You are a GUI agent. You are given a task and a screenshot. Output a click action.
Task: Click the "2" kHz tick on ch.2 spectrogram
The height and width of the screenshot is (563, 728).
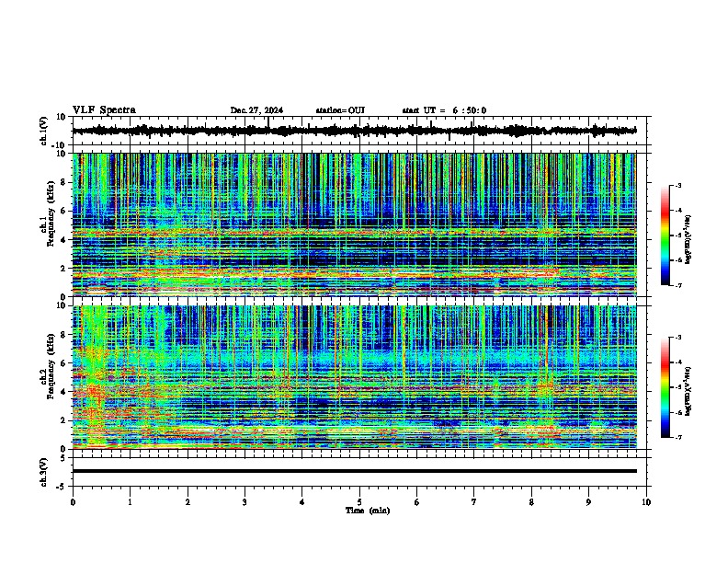63,420
